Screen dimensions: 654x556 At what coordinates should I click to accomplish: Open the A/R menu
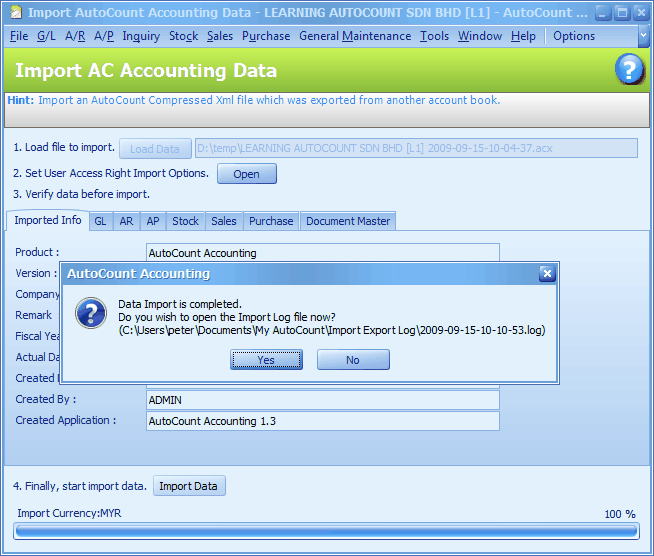point(75,36)
